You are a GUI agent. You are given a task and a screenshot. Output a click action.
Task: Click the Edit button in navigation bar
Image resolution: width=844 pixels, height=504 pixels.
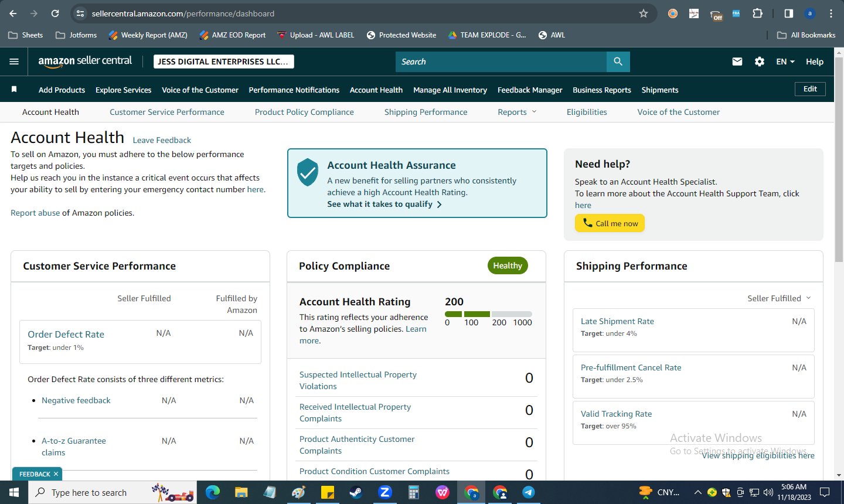810,88
